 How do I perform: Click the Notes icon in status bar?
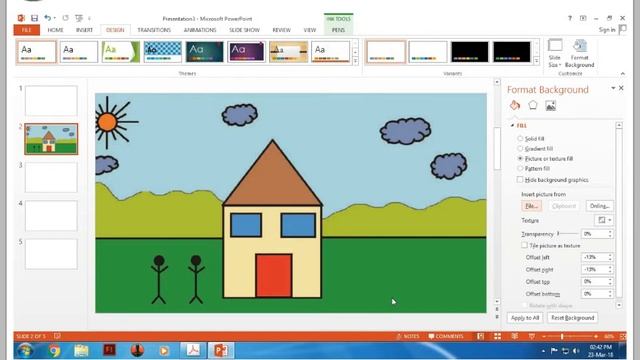point(408,336)
